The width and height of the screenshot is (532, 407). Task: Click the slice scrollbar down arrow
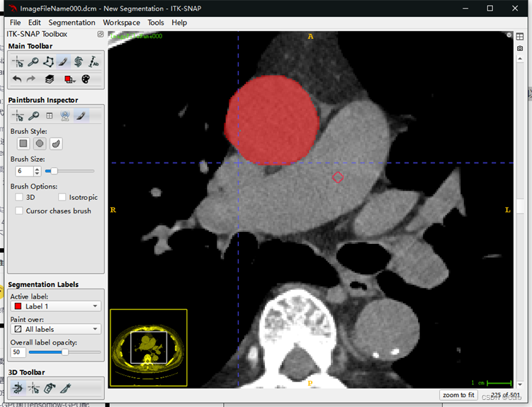[520, 384]
